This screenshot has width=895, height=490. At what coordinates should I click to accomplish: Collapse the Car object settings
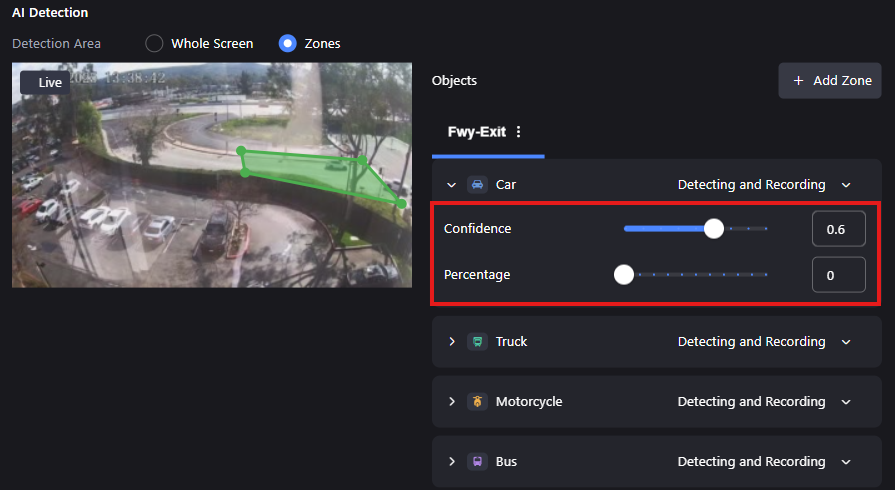pos(451,185)
